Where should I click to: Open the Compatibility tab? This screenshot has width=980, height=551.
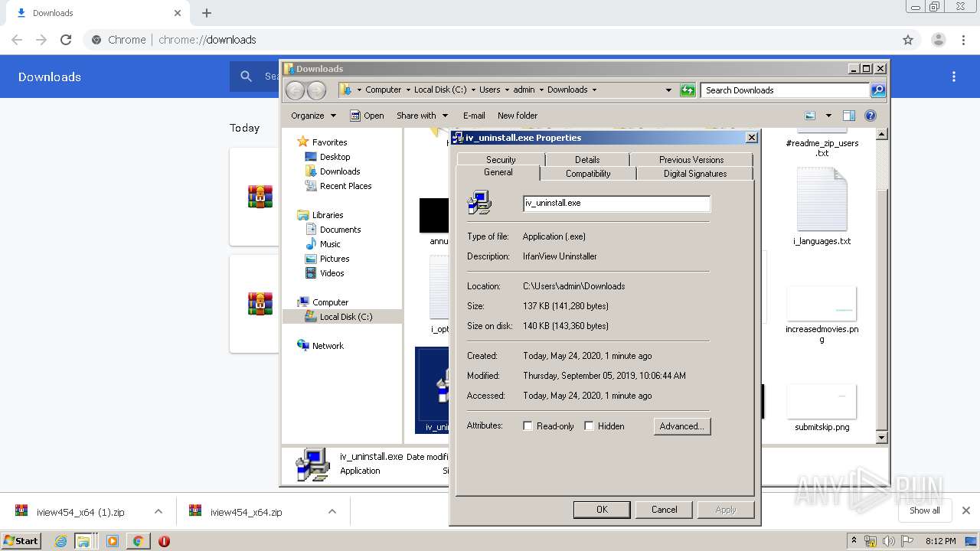(588, 174)
